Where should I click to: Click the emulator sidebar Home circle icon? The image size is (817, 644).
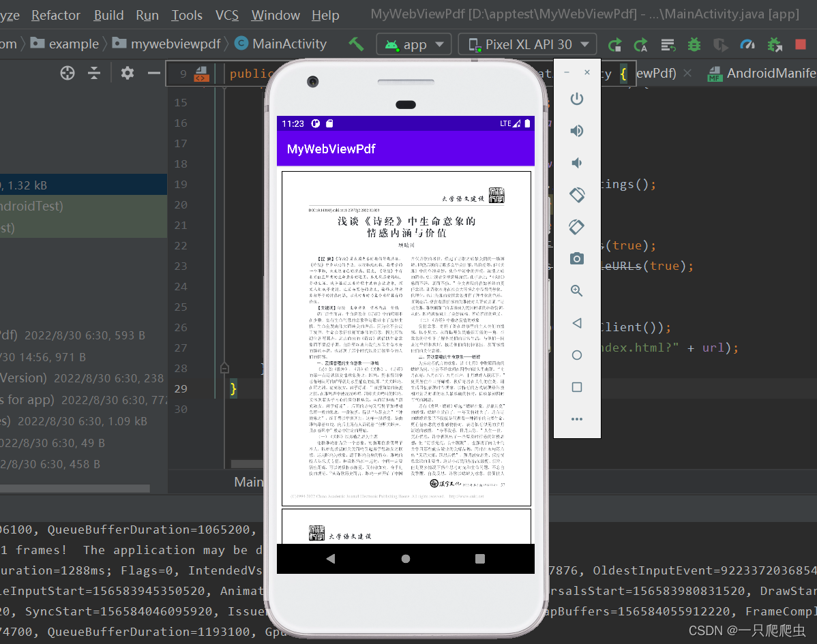577,355
